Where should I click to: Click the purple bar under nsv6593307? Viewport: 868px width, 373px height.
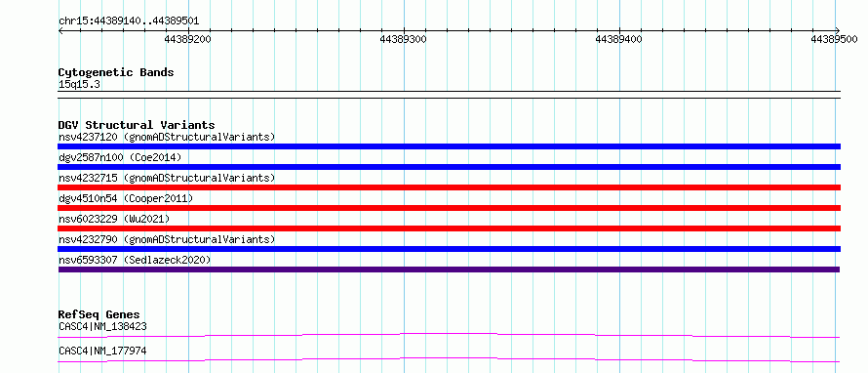[x=449, y=269]
